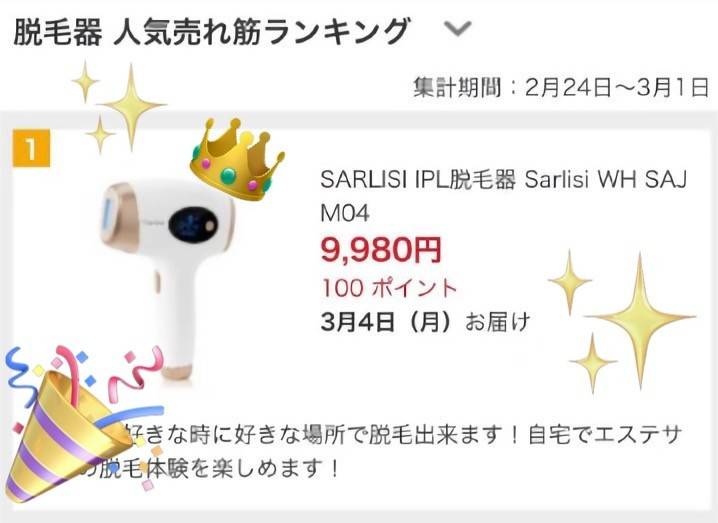Click the 集計期間 date range label
This screenshot has width=718, height=523.
(x=561, y=87)
